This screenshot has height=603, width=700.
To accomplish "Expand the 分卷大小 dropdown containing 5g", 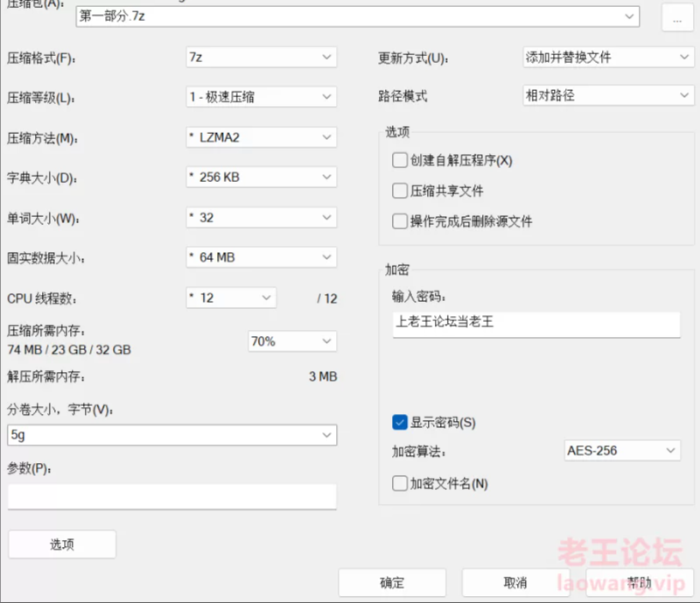I will click(171, 435).
